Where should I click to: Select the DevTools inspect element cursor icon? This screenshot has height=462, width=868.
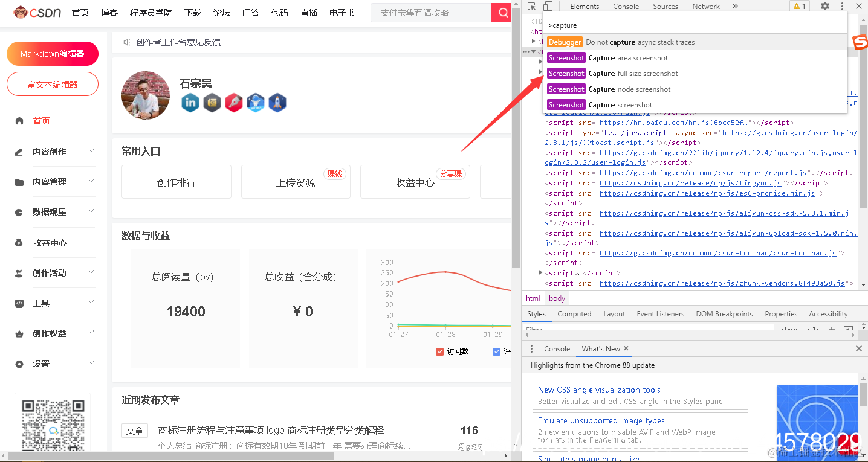[x=531, y=6]
